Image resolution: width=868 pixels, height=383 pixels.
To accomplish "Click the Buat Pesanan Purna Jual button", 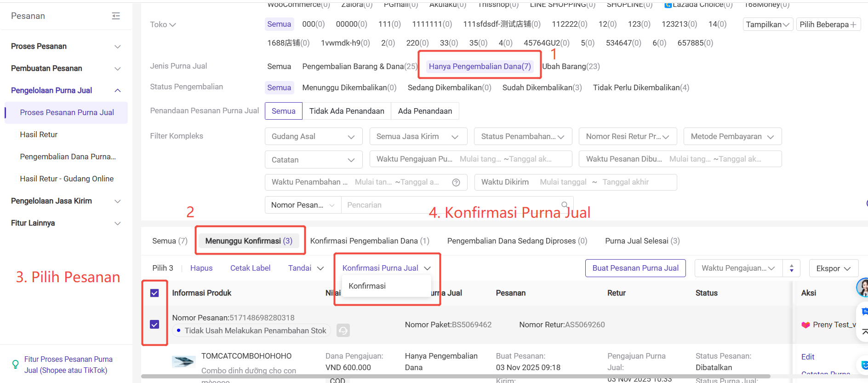I will coord(635,268).
